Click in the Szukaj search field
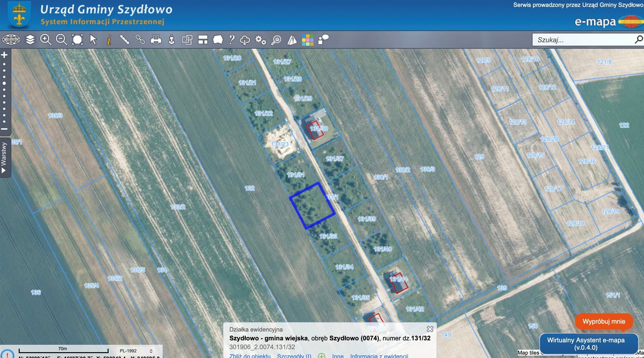Image resolution: width=644 pixels, height=358 pixels. [583, 40]
